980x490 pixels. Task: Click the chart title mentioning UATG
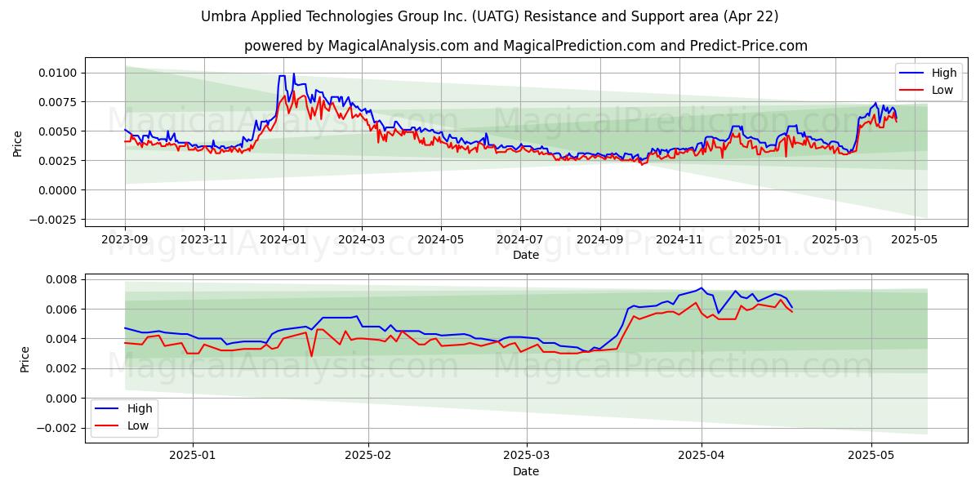point(490,16)
